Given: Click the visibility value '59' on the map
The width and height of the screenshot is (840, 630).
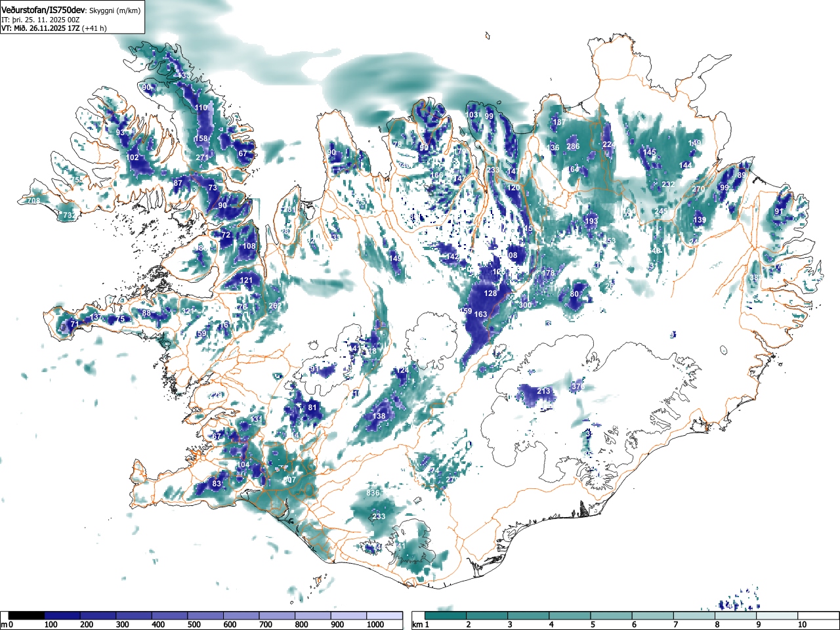Looking at the screenshot, I should 201,334.
